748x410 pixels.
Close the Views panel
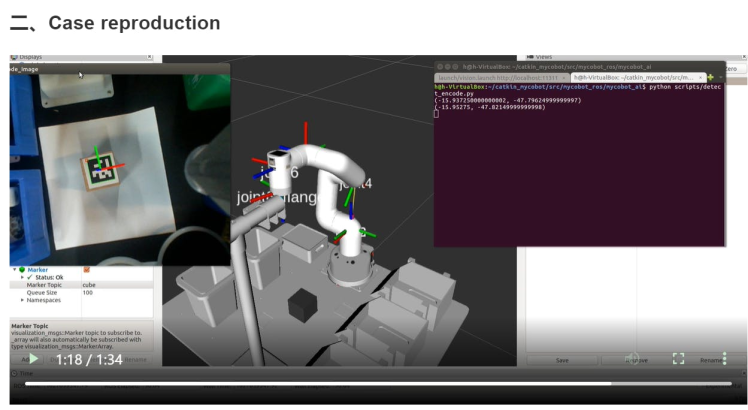(744, 57)
